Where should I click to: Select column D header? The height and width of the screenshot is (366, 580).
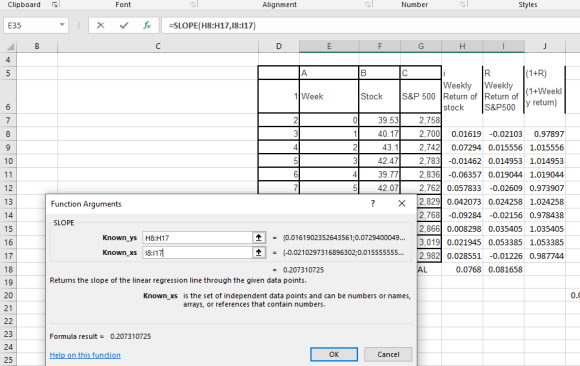click(279, 46)
